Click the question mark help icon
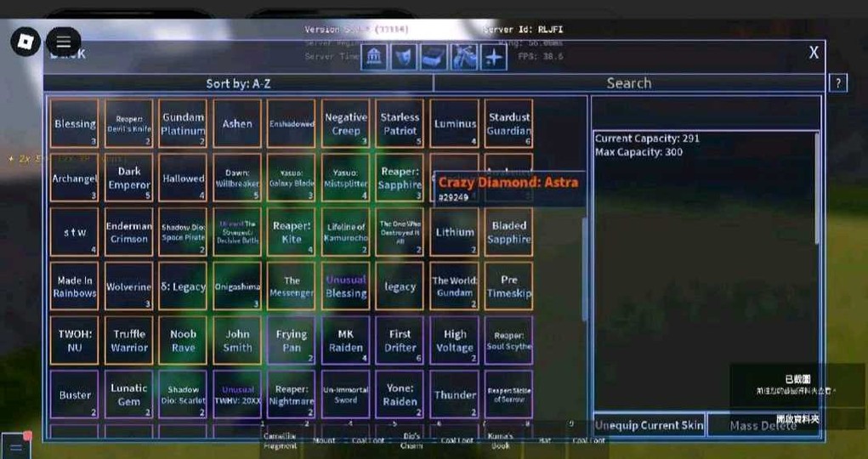This screenshot has height=459, width=868. tap(838, 83)
